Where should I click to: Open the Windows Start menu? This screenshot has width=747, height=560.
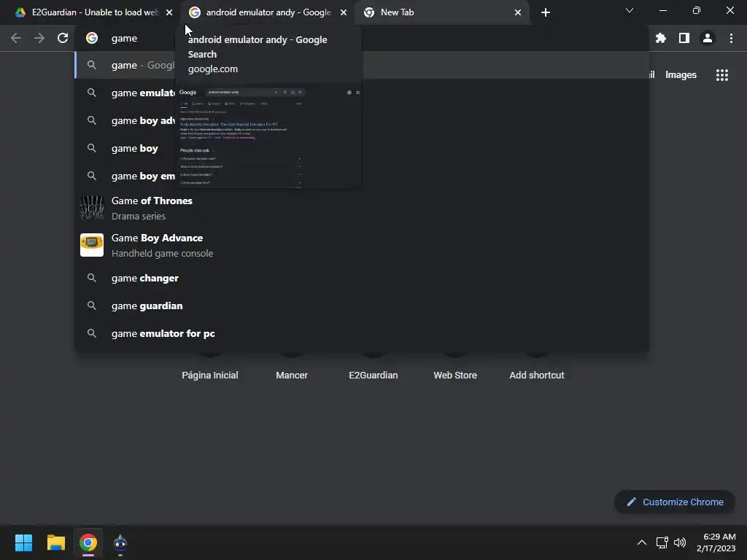[x=23, y=542]
